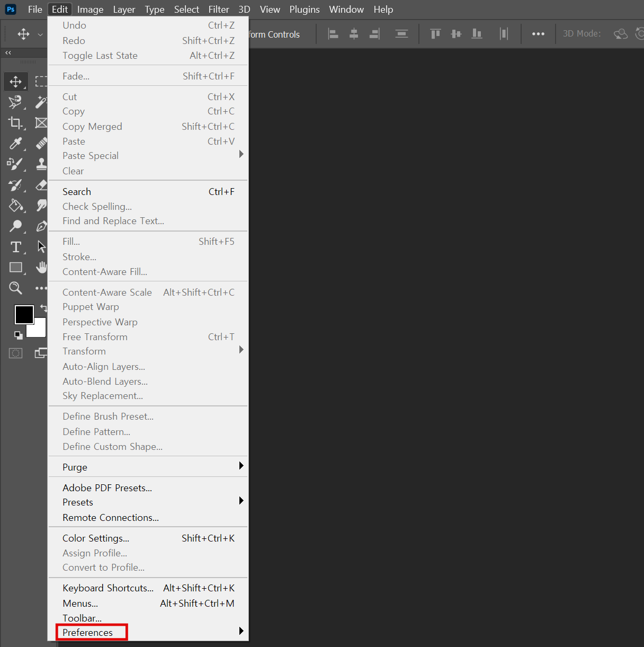
Task: Open Keyboard Shortcuts dialog
Action: (148, 588)
